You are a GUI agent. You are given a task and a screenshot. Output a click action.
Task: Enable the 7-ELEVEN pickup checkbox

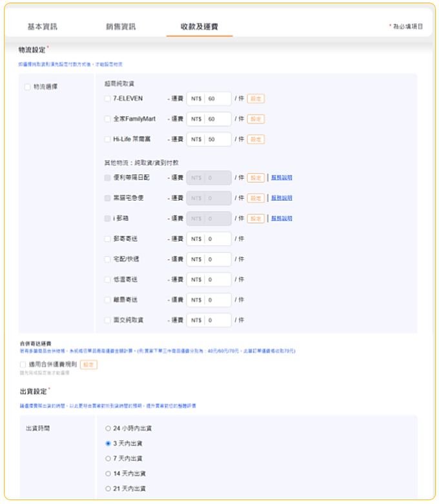click(x=108, y=99)
